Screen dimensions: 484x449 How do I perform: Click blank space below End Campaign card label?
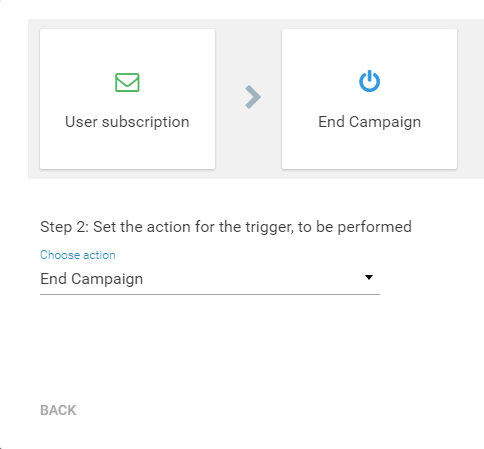point(369,150)
